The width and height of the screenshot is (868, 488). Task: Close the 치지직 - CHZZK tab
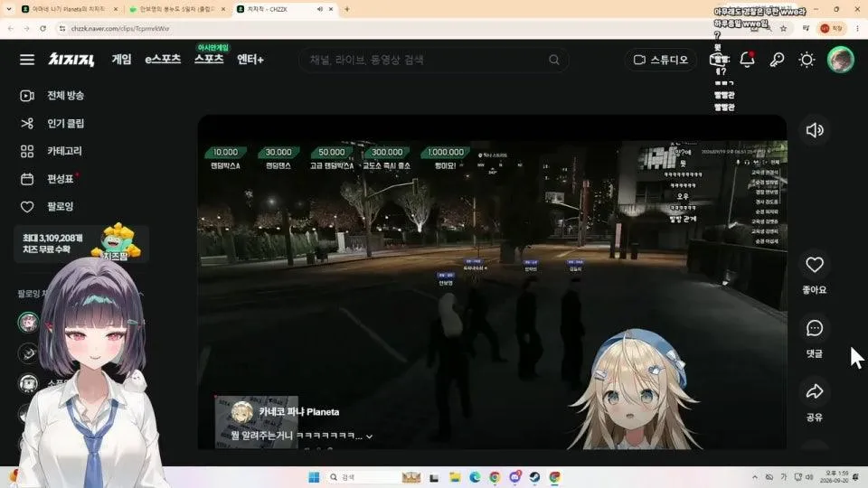(331, 9)
